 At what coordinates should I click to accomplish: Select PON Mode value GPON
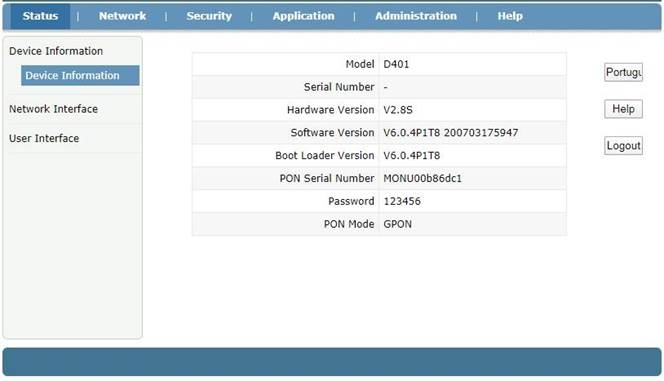click(x=397, y=224)
